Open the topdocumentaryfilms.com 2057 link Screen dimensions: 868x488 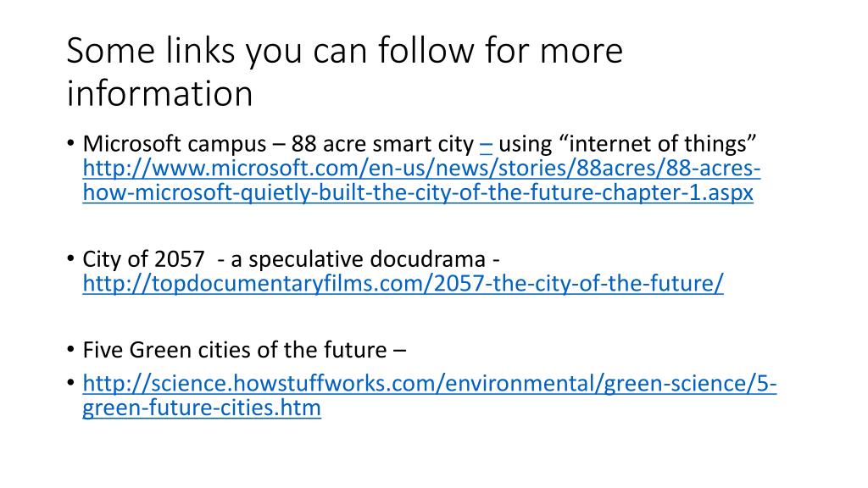pyautogui.click(x=403, y=283)
